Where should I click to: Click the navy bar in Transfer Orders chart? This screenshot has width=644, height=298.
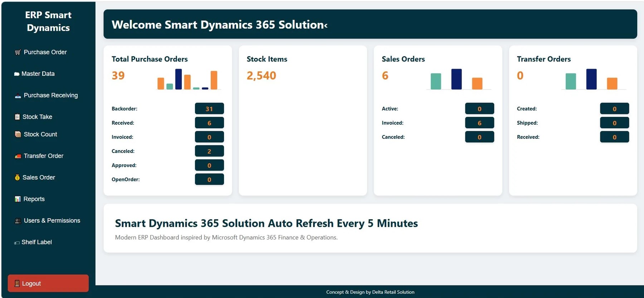click(x=591, y=79)
